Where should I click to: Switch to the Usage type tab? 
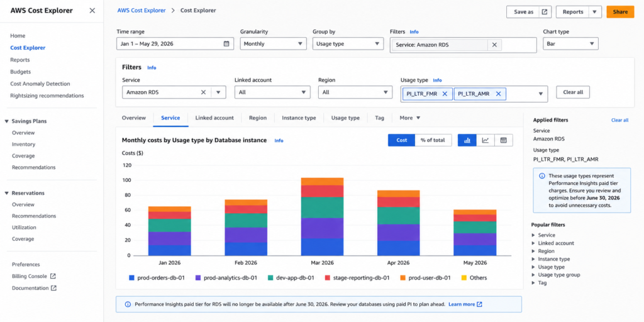coord(345,118)
